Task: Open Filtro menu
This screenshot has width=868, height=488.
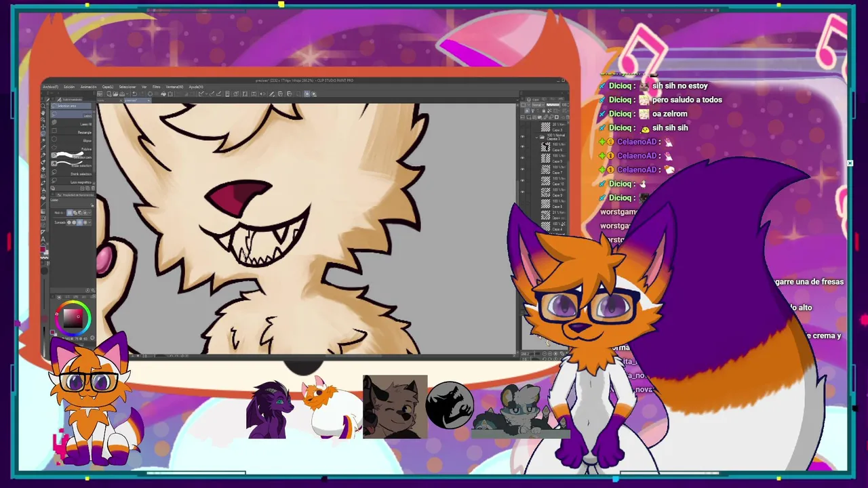Action: coord(157,87)
